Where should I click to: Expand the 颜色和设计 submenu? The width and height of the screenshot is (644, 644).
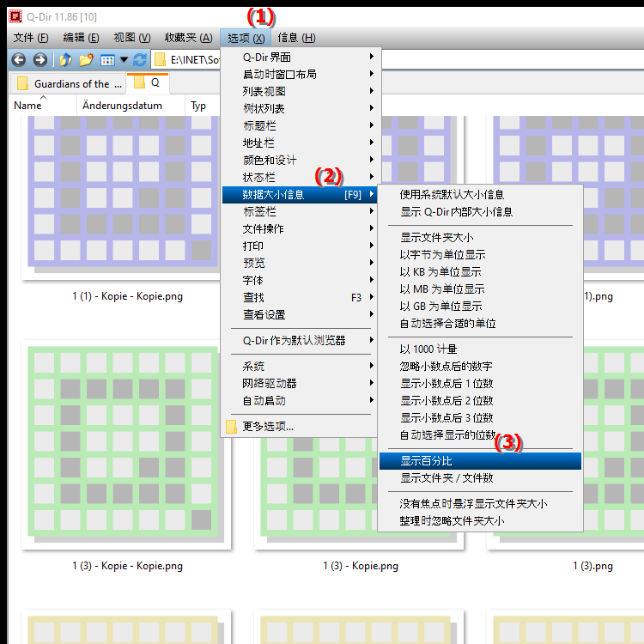[x=300, y=161]
